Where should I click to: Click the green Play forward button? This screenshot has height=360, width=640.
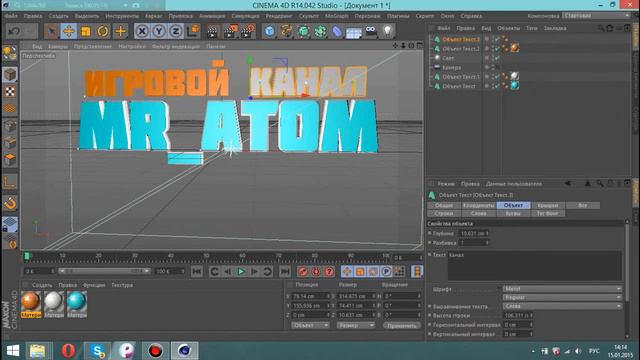pos(241,271)
